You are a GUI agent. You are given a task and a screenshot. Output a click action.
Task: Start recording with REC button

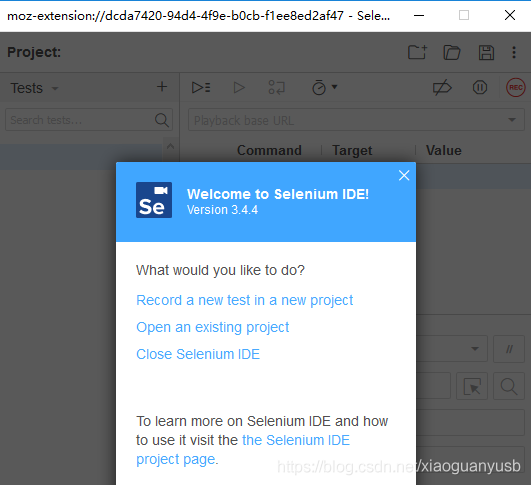[x=515, y=87]
